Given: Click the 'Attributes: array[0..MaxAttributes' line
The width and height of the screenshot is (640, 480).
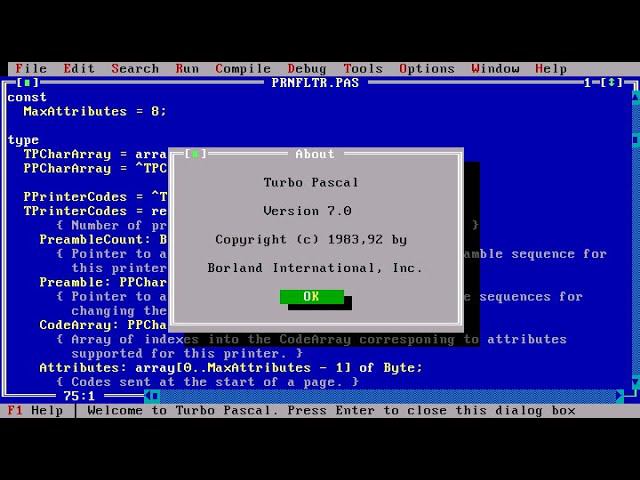Looking at the screenshot, I should point(231,368).
